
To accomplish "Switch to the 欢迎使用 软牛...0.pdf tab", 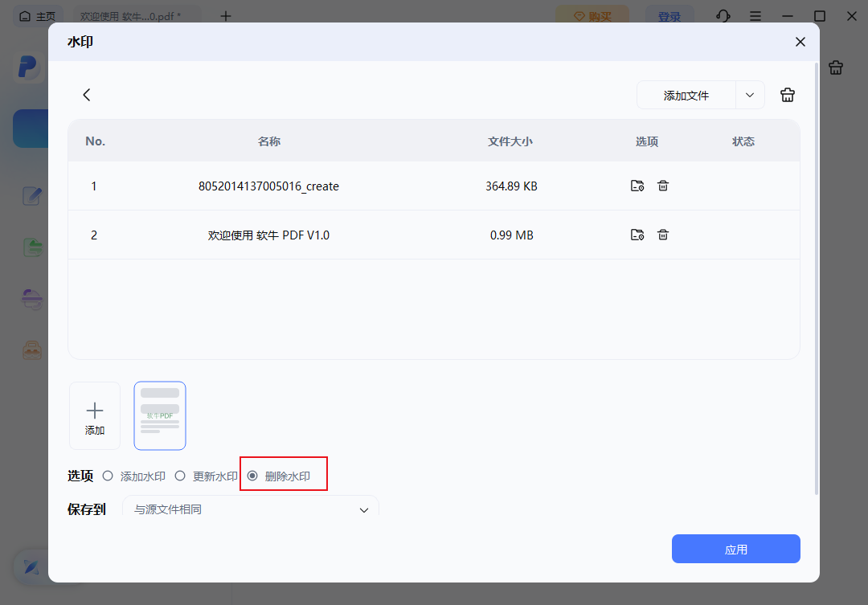I will [136, 16].
